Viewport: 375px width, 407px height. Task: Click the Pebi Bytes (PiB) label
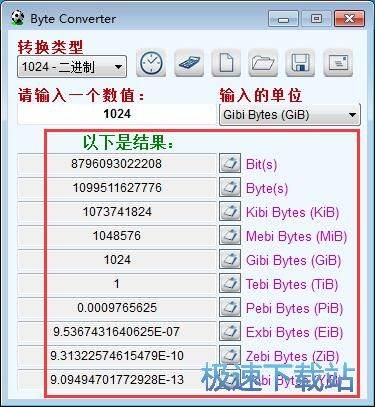(x=294, y=309)
